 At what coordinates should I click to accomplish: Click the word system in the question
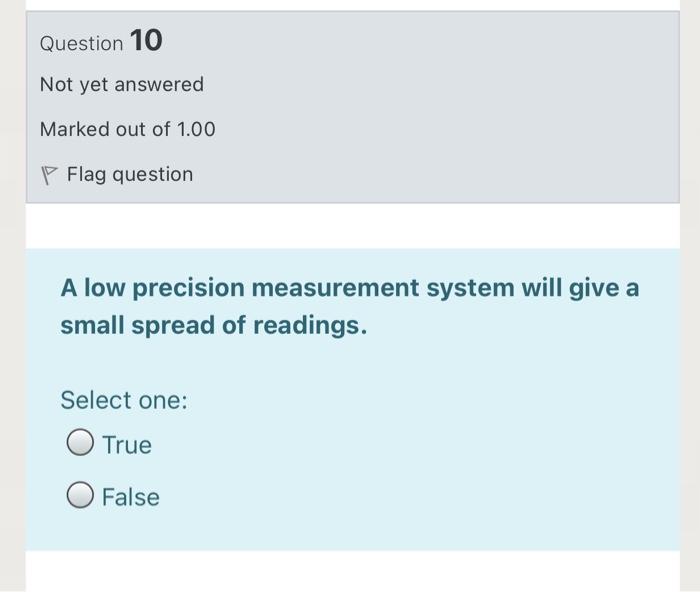(x=469, y=289)
